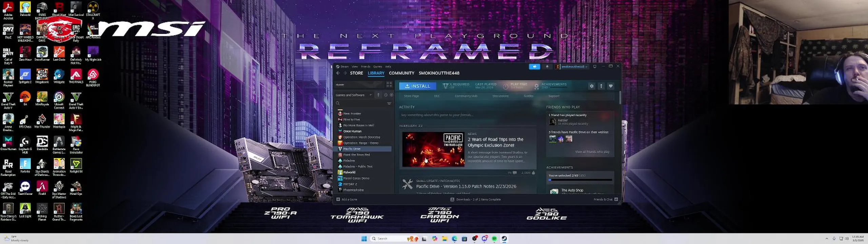Open the game settings gear icon
This screenshot has height=244, width=868.
tap(592, 86)
